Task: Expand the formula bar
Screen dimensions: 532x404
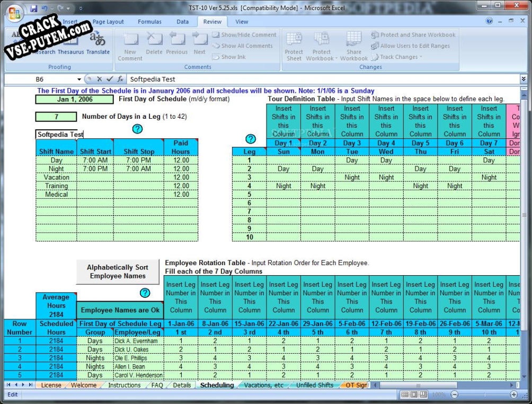Action: (x=524, y=79)
